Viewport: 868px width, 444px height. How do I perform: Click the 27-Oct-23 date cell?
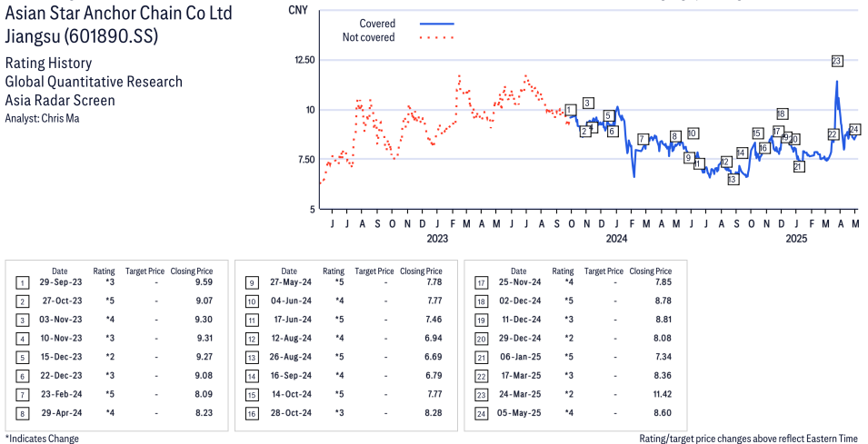60,301
